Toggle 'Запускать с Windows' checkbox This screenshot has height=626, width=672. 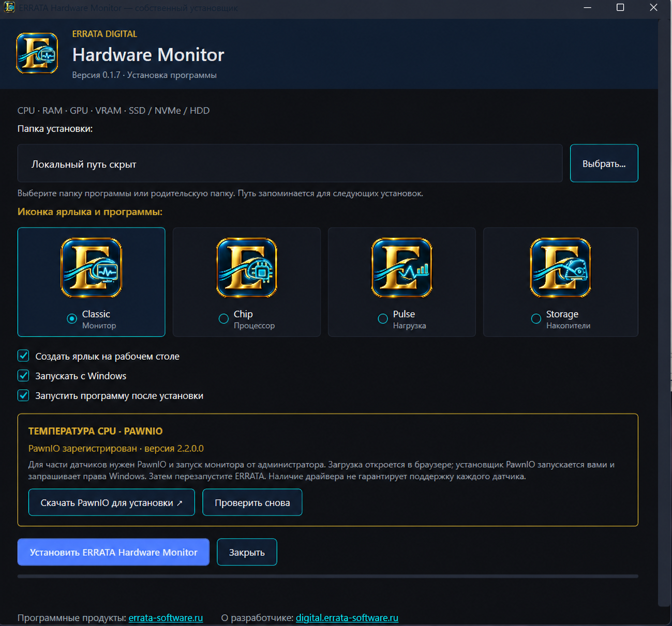click(x=23, y=375)
